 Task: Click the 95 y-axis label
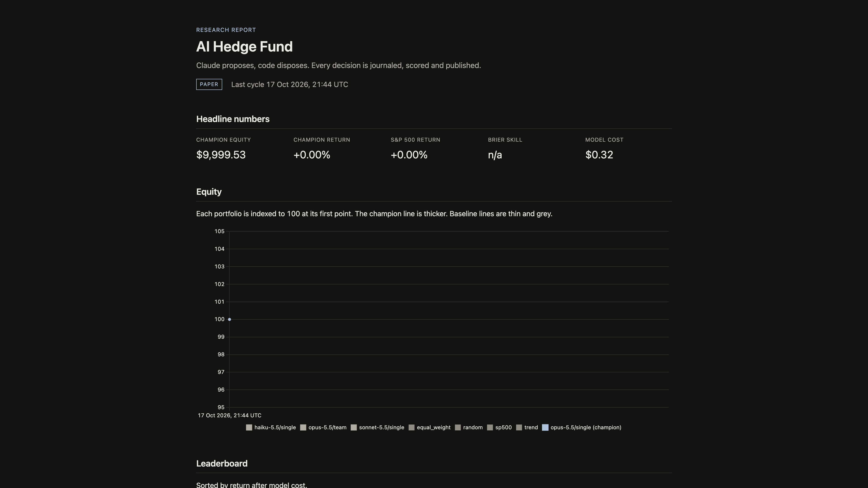(x=221, y=408)
